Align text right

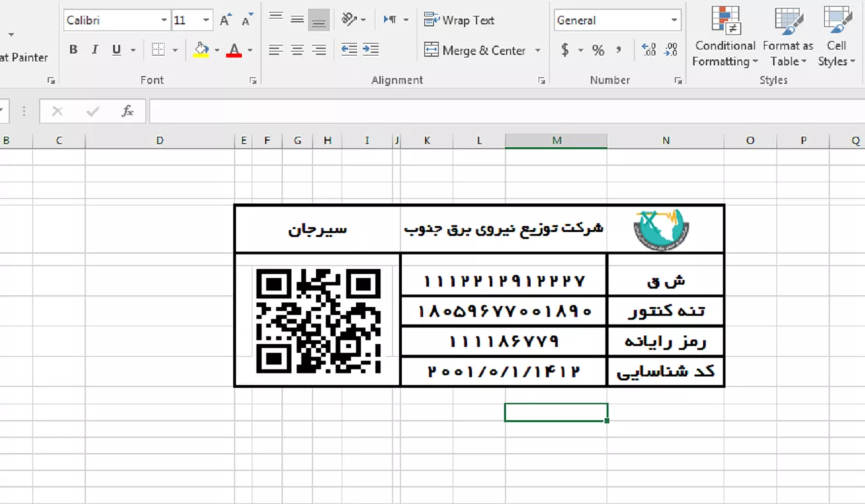click(x=319, y=50)
